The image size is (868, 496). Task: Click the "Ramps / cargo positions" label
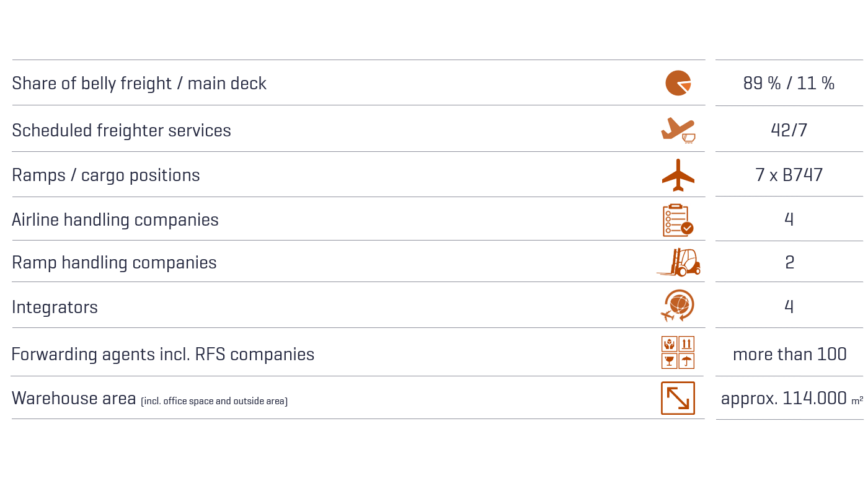click(106, 175)
